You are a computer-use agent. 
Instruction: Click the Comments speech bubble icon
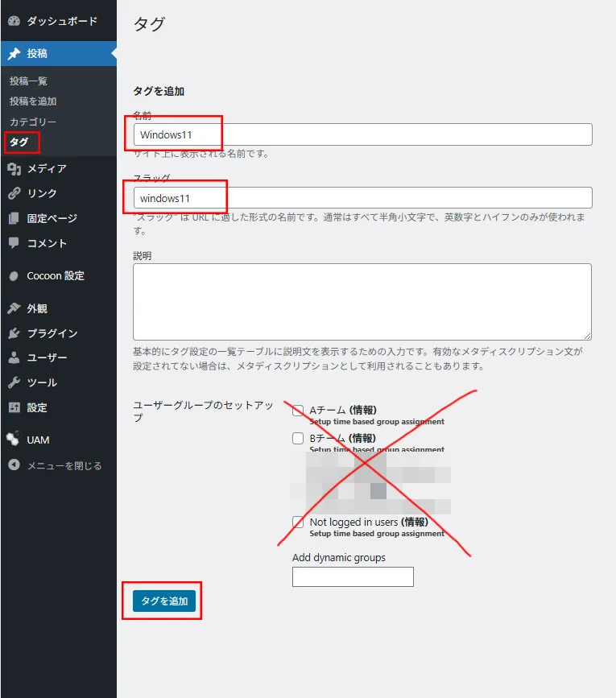point(14,243)
